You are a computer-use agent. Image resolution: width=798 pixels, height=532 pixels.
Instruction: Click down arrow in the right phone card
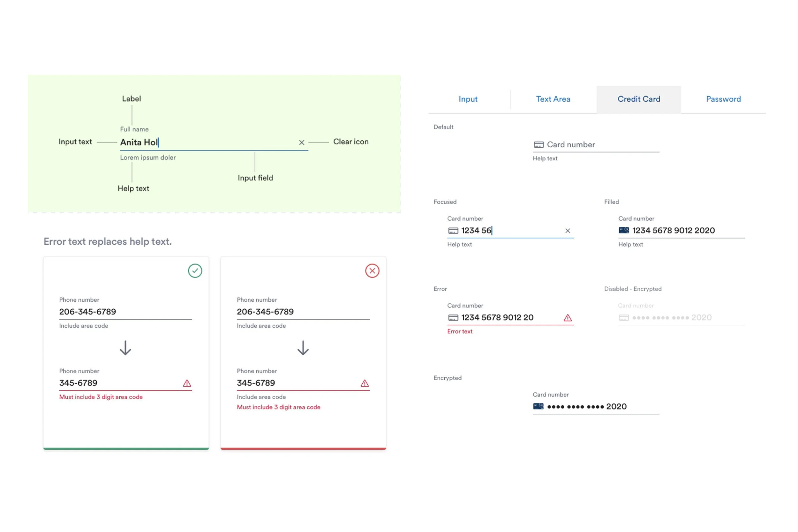tap(303, 348)
